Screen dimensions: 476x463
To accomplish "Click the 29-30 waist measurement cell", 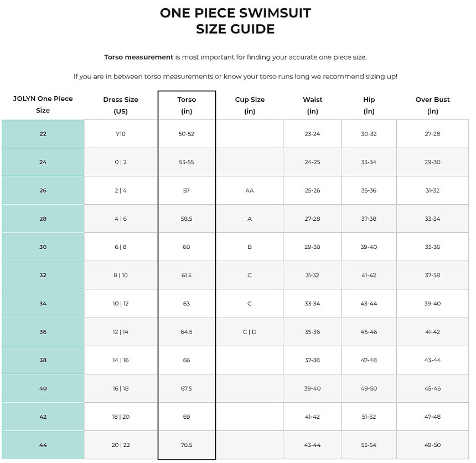I will (312, 247).
